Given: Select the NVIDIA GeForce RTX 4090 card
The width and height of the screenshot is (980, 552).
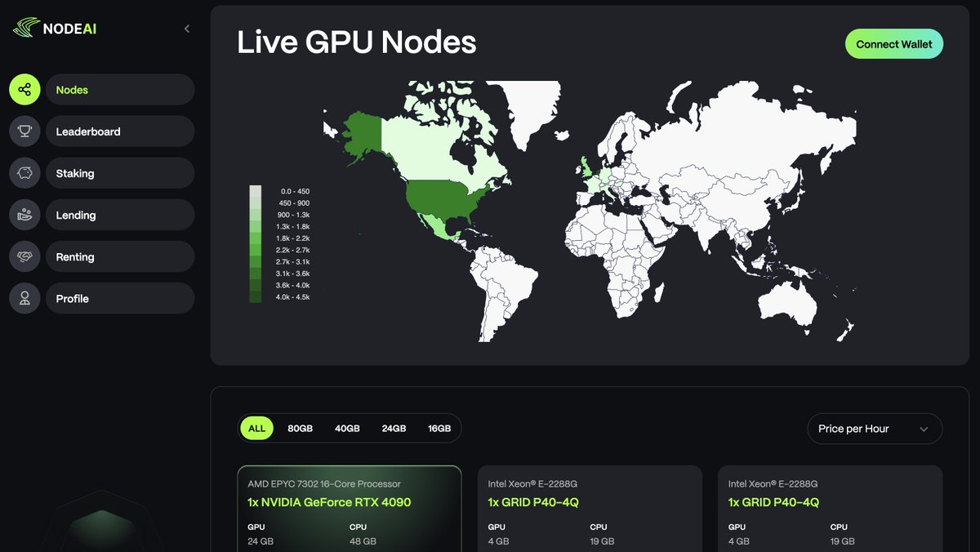Looking at the screenshot, I should click(350, 509).
